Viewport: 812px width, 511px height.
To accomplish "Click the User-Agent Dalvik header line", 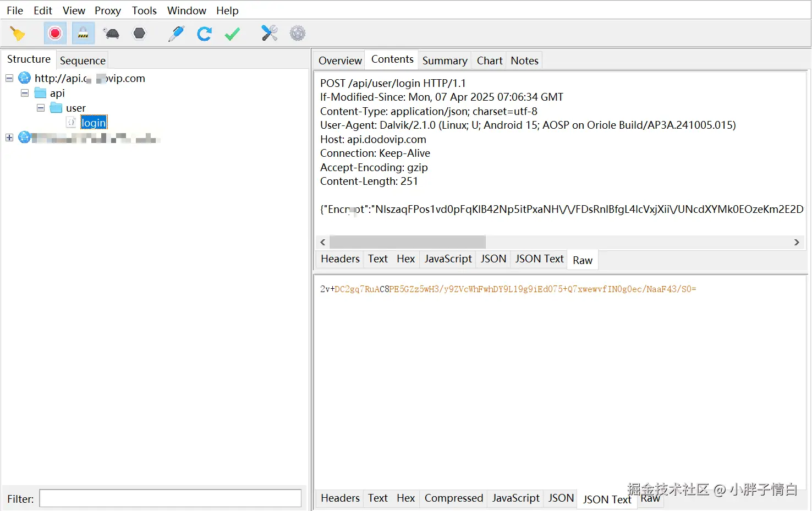I will (x=528, y=125).
